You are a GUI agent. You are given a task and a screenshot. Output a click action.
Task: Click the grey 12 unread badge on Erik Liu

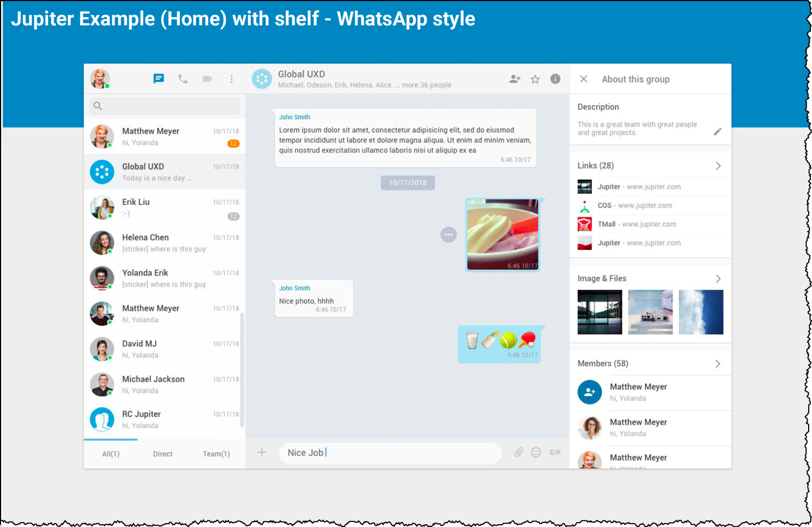[233, 216]
